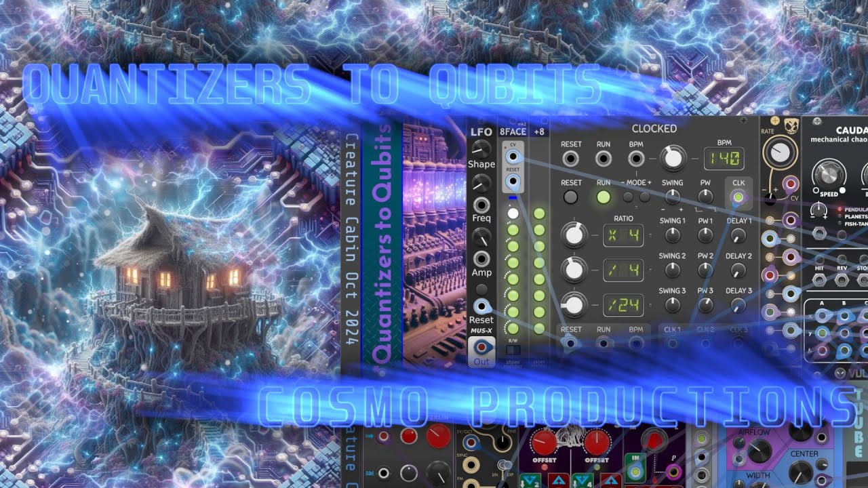Click the SWING 2 knob
The height and width of the screenshot is (488, 868).
[x=672, y=270]
